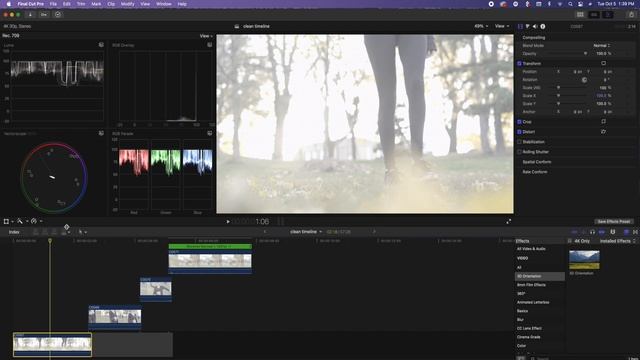Viewport: 640px width, 360px height.
Task: Open the Window menu
Action: coord(164,4)
